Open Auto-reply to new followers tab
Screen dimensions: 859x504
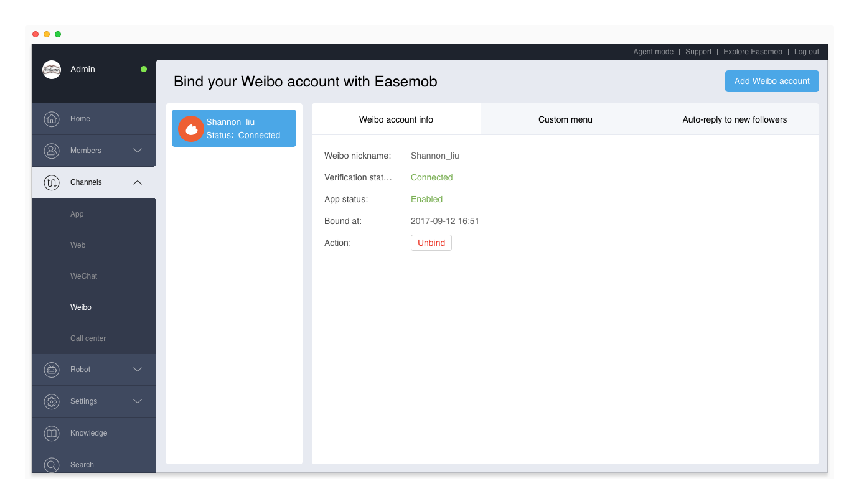pos(735,119)
